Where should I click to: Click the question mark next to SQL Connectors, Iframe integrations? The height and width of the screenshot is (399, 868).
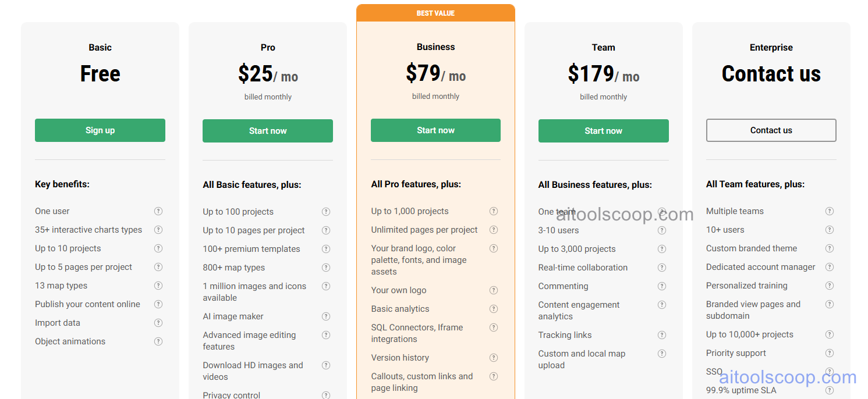click(494, 327)
